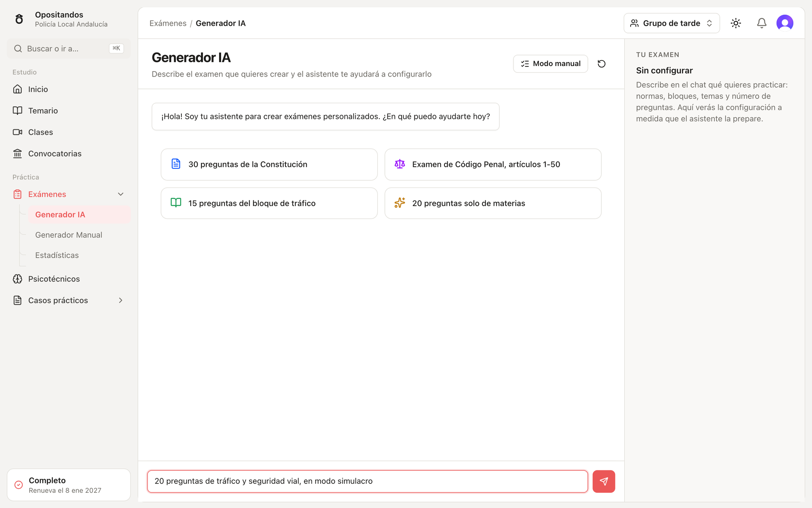This screenshot has width=812, height=508.
Task: Open the Completo subscription card
Action: click(x=69, y=485)
